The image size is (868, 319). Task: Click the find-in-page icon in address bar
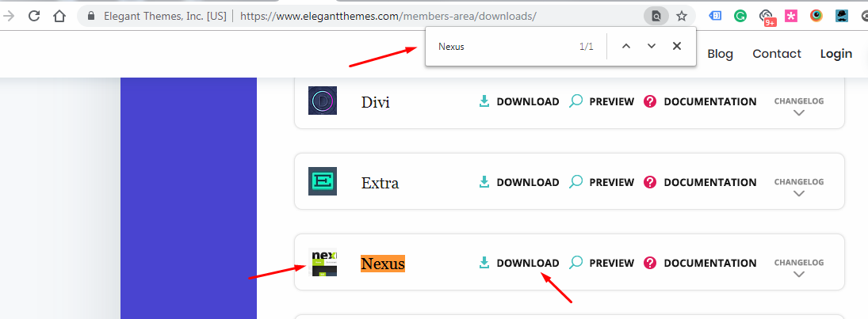(656, 16)
